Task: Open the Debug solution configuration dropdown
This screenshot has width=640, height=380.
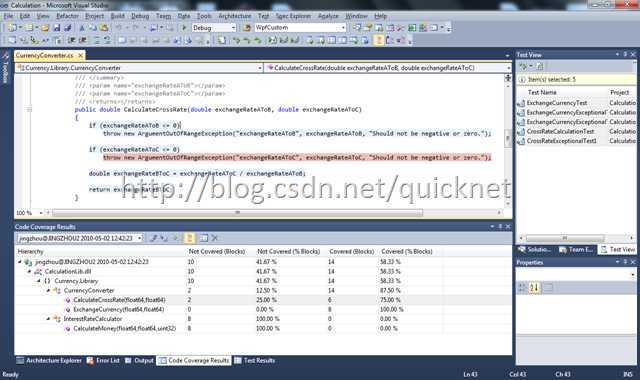Action: (x=233, y=28)
